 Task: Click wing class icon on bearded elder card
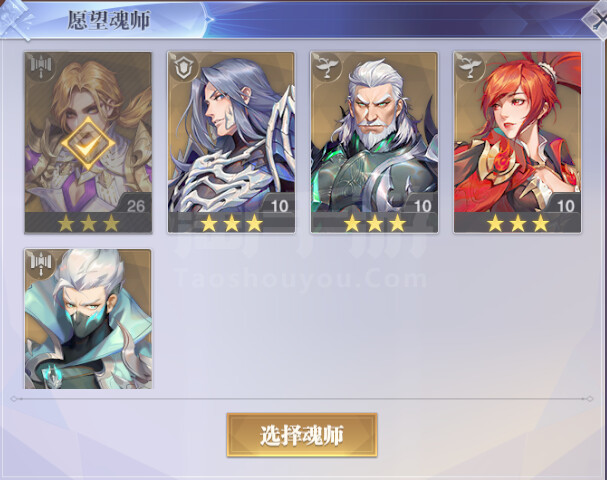pyautogui.click(x=326, y=67)
